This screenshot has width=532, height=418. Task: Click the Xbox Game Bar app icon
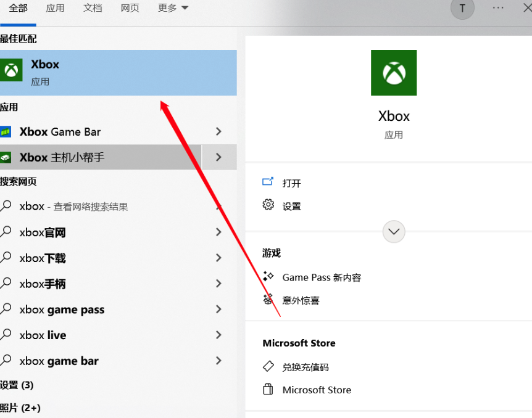point(6,131)
